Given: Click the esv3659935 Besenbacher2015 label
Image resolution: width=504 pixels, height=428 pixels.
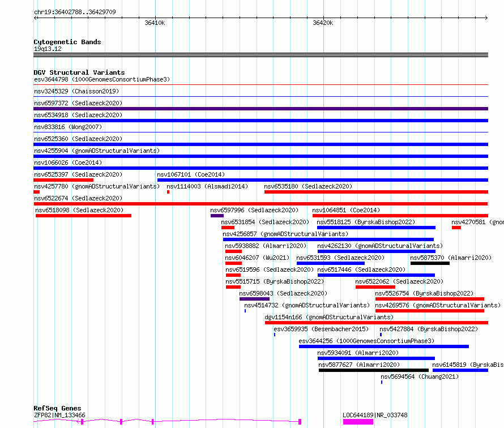Looking at the screenshot, I should (x=321, y=329).
